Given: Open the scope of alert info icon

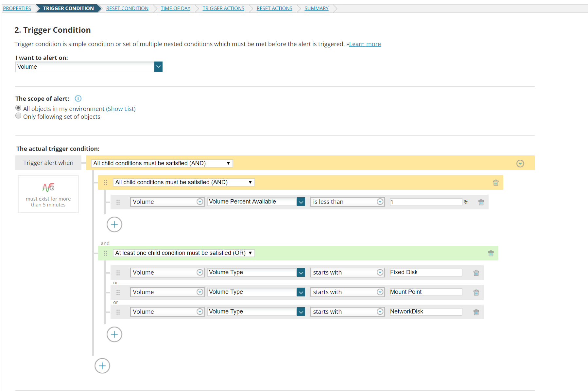Looking at the screenshot, I should click(x=78, y=98).
